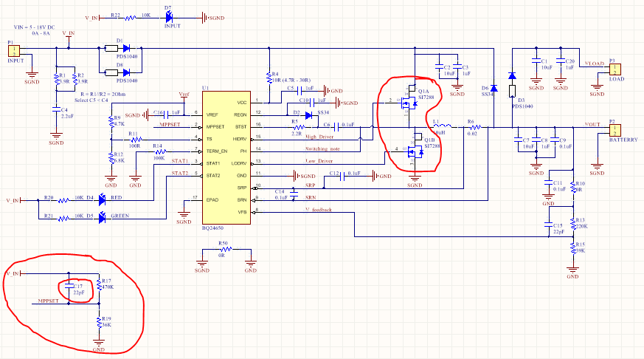Screen dimensions: 644x359
Task: Select resistor R13 220K symbol
Action: click(x=573, y=223)
